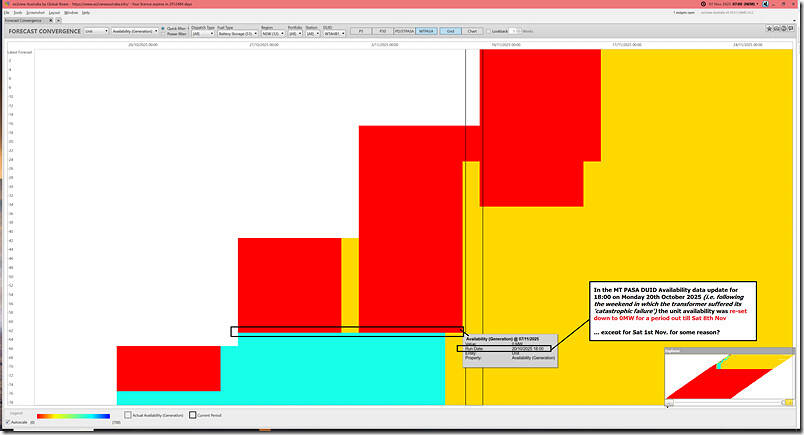Select the P5 forecast button
The width and height of the screenshot is (804, 435).
[361, 31]
